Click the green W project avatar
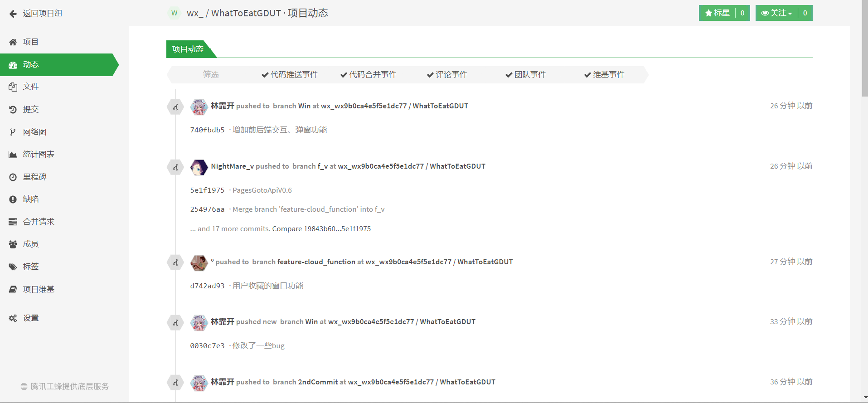Image resolution: width=868 pixels, height=403 pixels. tap(175, 13)
